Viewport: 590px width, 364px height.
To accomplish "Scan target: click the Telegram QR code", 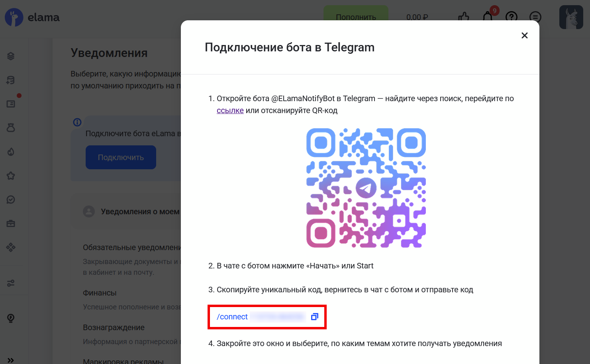I will tap(365, 187).
